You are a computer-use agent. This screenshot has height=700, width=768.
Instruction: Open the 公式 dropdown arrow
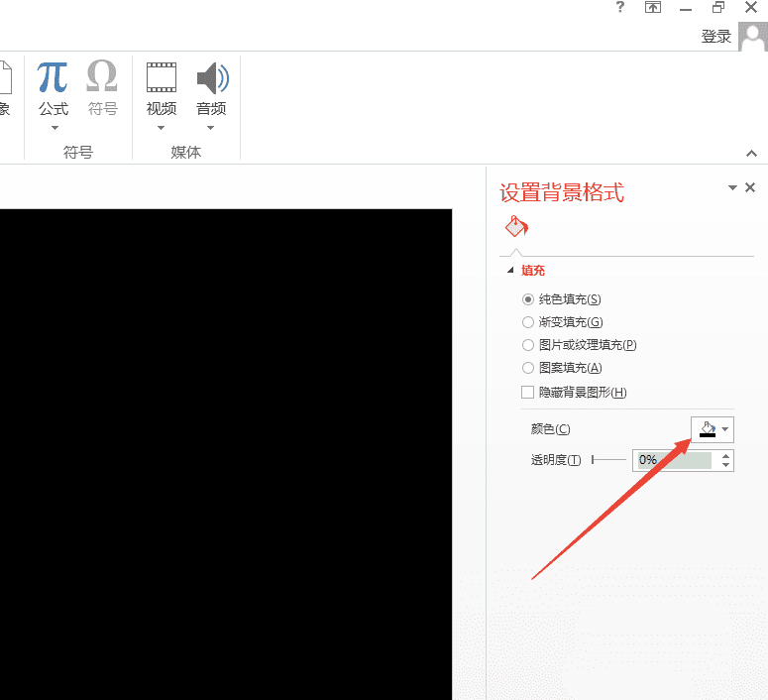(x=55, y=128)
